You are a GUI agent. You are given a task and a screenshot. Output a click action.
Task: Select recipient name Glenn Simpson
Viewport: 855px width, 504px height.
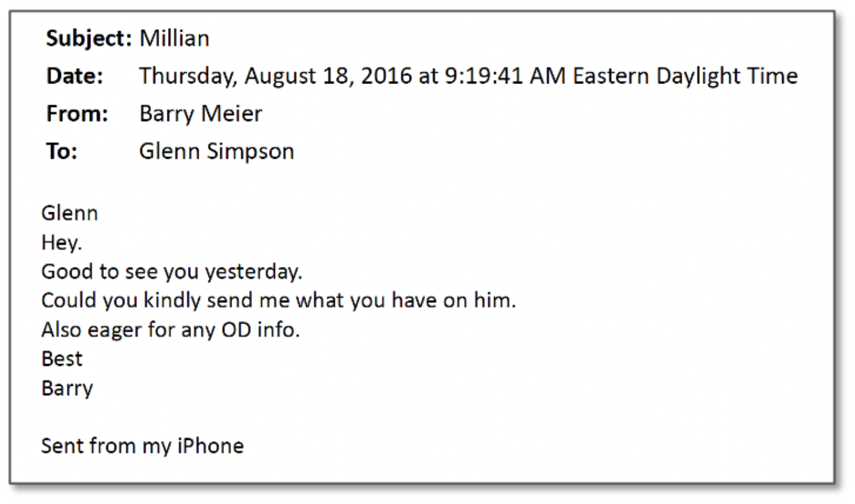pyautogui.click(x=217, y=152)
